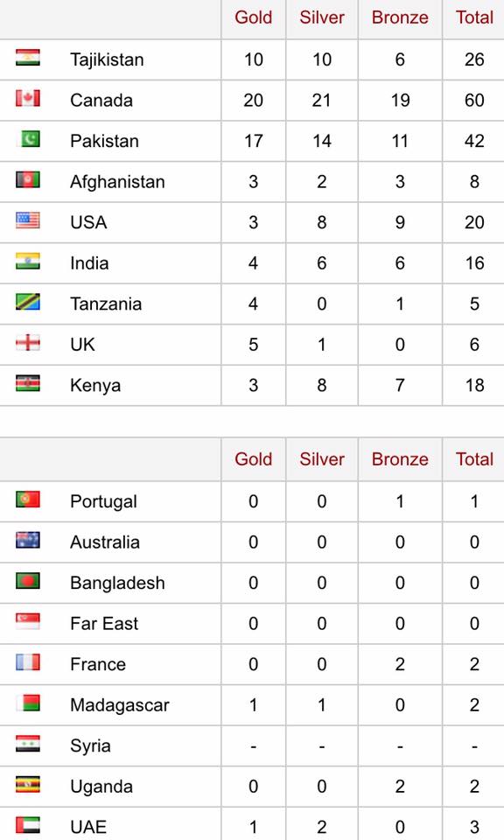Select the Syria row name
The height and width of the screenshot is (840, 504).
pyautogui.click(x=90, y=745)
